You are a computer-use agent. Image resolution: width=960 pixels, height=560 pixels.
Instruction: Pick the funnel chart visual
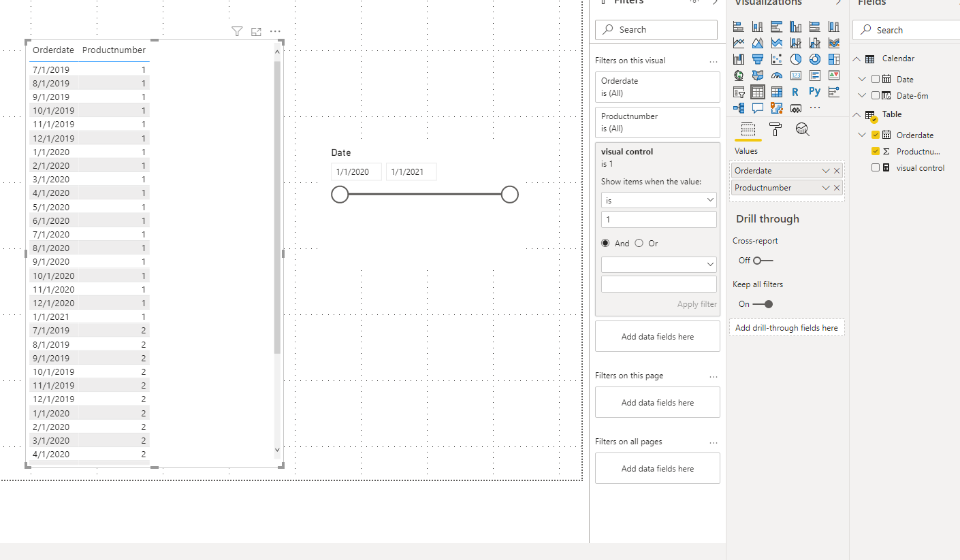click(758, 59)
